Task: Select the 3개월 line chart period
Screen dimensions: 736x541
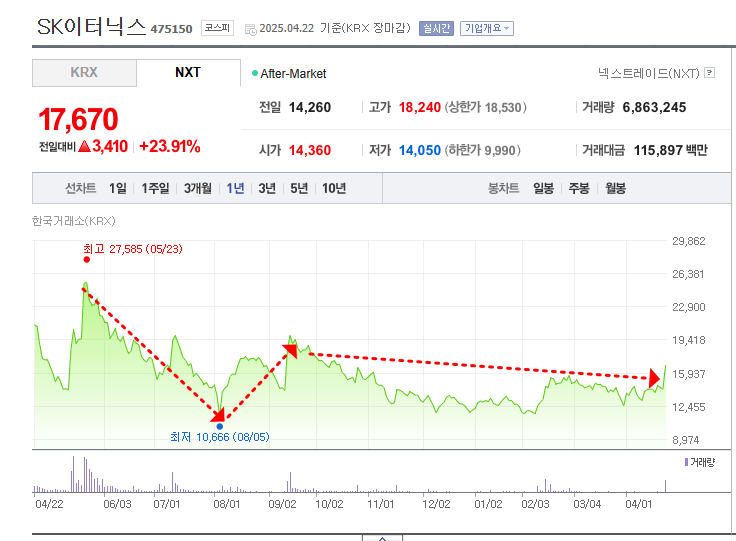Action: (198, 188)
